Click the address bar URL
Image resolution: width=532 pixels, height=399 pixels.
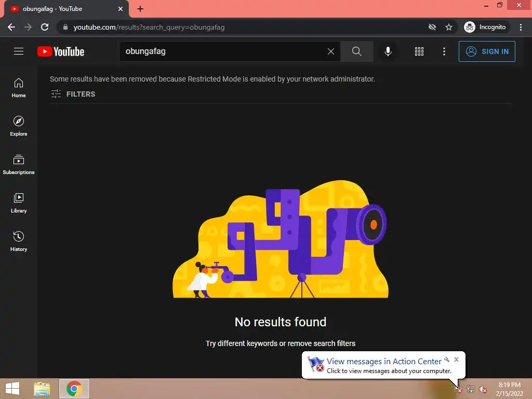(x=149, y=27)
